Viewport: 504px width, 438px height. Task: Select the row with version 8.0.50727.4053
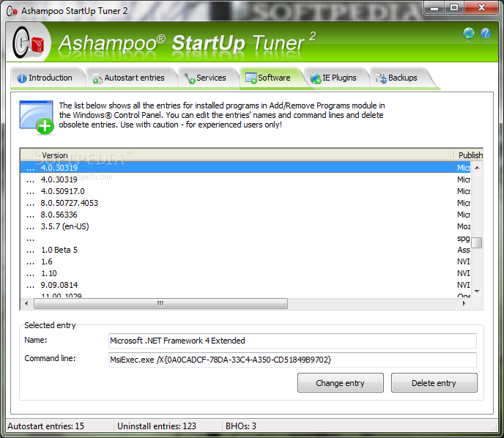click(x=245, y=203)
